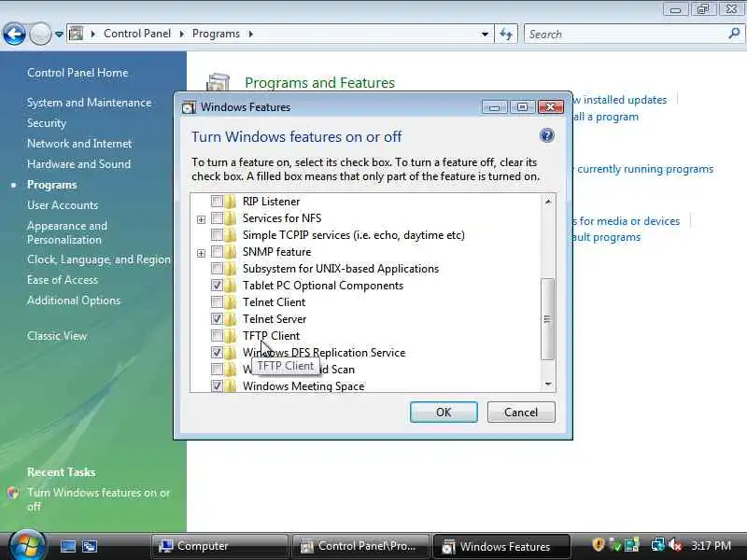This screenshot has width=747, height=560.
Task: Check the Services for NFS checkbox
Action: point(217,218)
